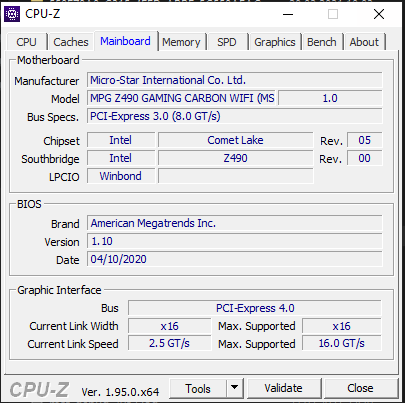Viewport: 405px width, 403px height.
Task: Click the CPU-Z app icon in title bar
Action: pyautogui.click(x=12, y=14)
